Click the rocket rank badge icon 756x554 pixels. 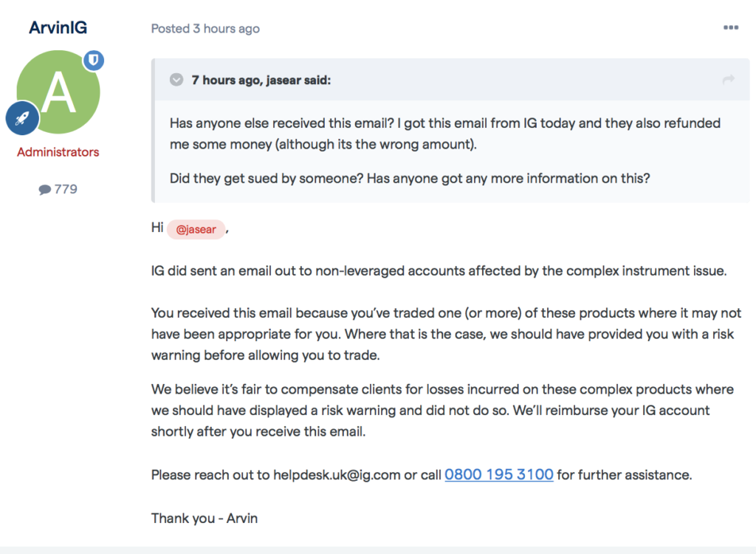22,118
